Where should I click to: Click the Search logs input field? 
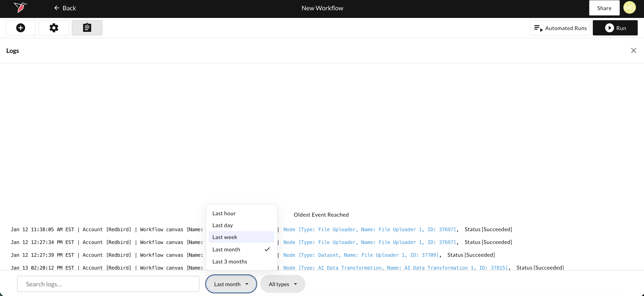108,284
